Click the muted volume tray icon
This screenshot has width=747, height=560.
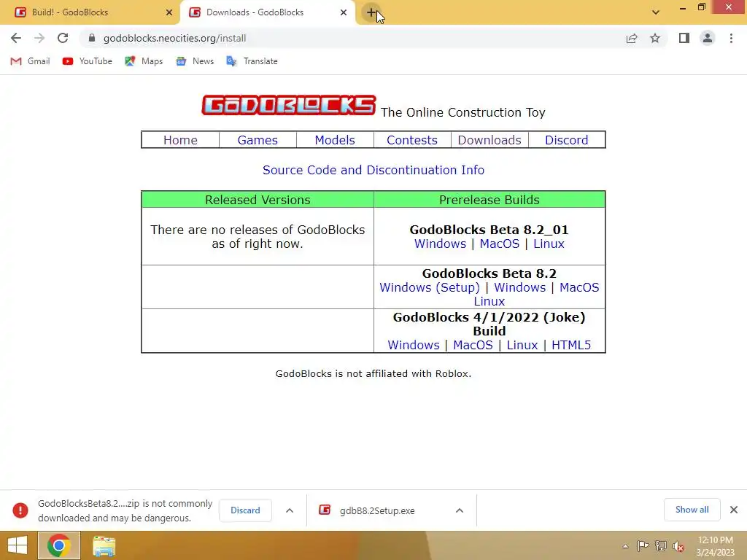pos(678,546)
